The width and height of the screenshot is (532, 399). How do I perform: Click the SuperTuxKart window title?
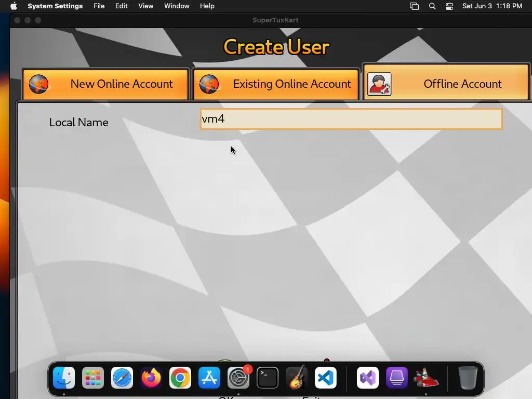275,20
